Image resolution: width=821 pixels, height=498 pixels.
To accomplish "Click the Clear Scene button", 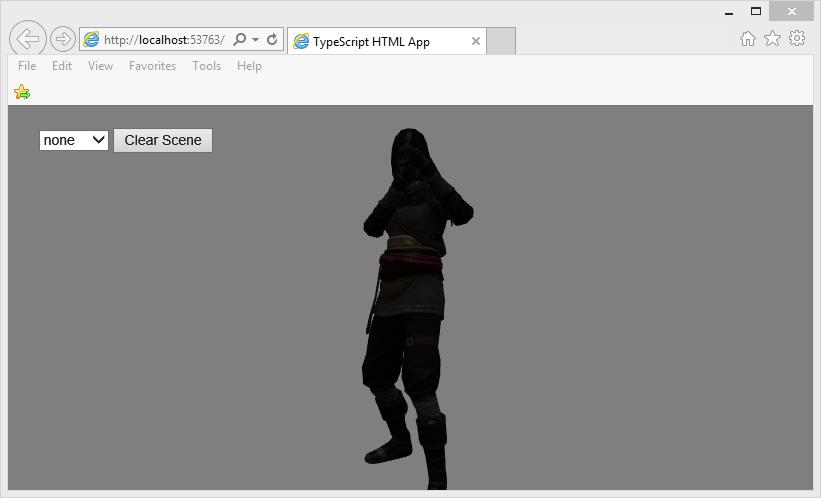I will click(x=163, y=140).
